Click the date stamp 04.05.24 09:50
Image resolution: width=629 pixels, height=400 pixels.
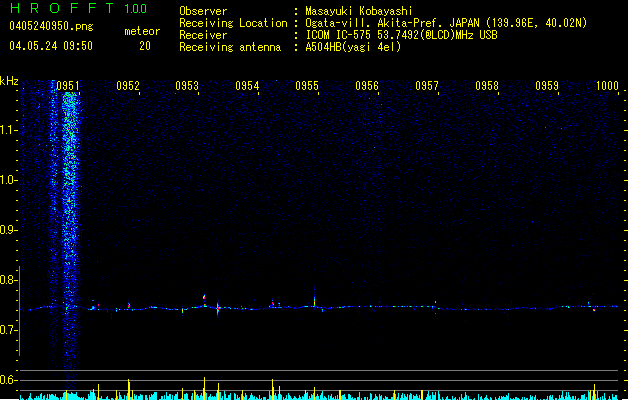pos(51,46)
